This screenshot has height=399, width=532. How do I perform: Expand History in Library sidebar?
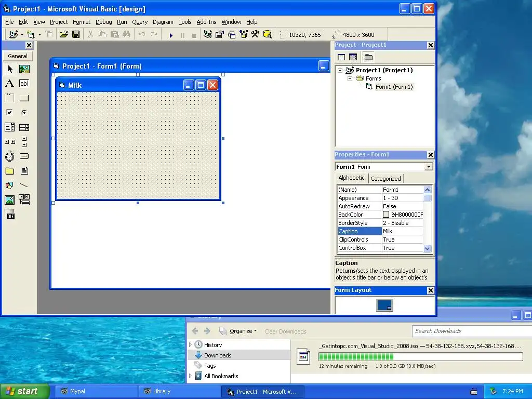click(190, 345)
